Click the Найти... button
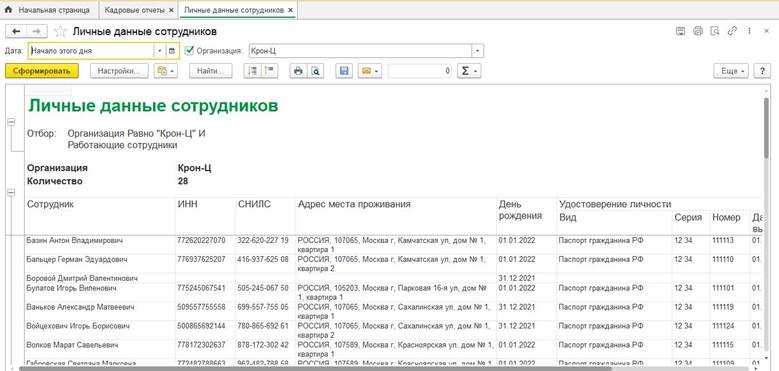The width and height of the screenshot is (779, 371). [x=211, y=71]
